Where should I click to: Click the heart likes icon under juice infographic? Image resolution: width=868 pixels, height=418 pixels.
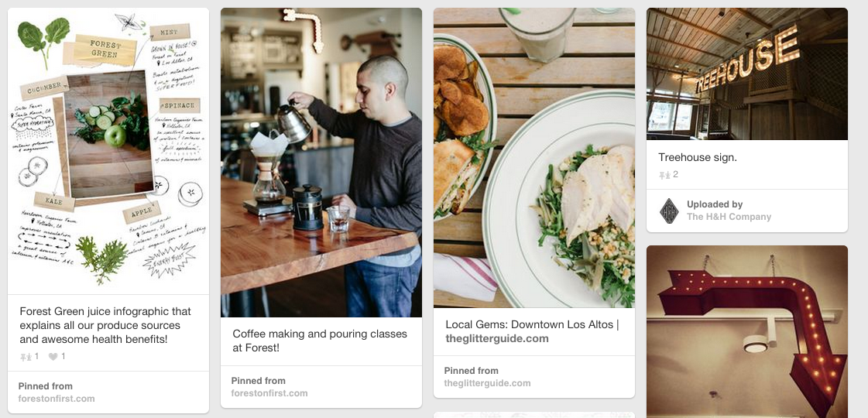pos(53,357)
